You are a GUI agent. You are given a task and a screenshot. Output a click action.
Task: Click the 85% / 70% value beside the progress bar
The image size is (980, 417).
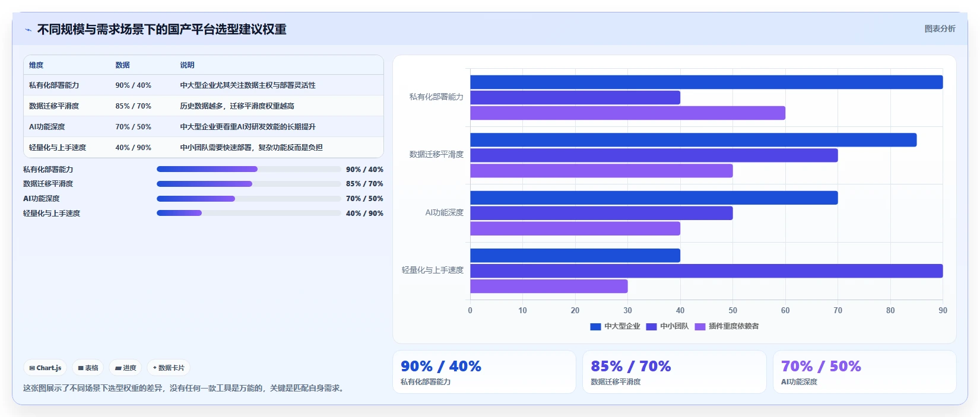(364, 184)
